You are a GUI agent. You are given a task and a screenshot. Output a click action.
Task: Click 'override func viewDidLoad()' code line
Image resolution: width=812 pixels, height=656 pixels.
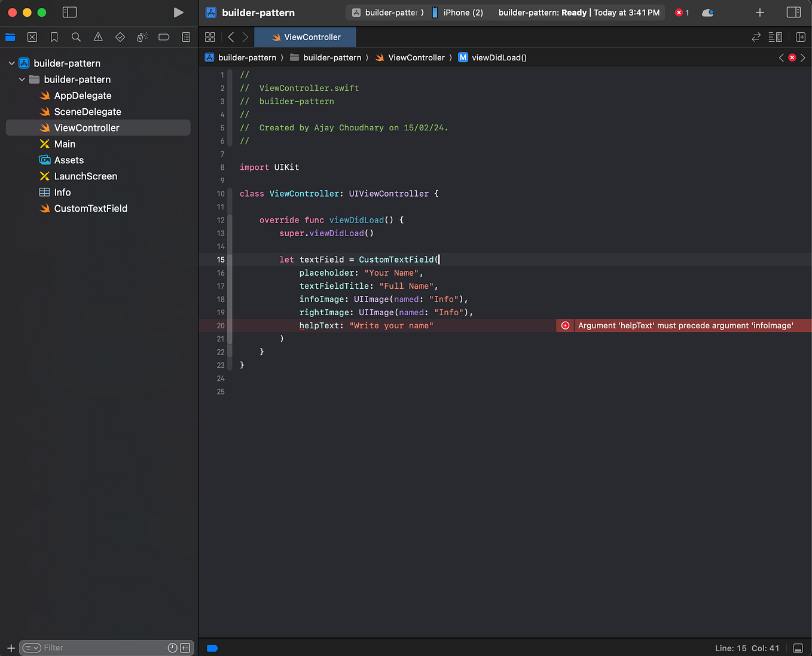pos(331,220)
